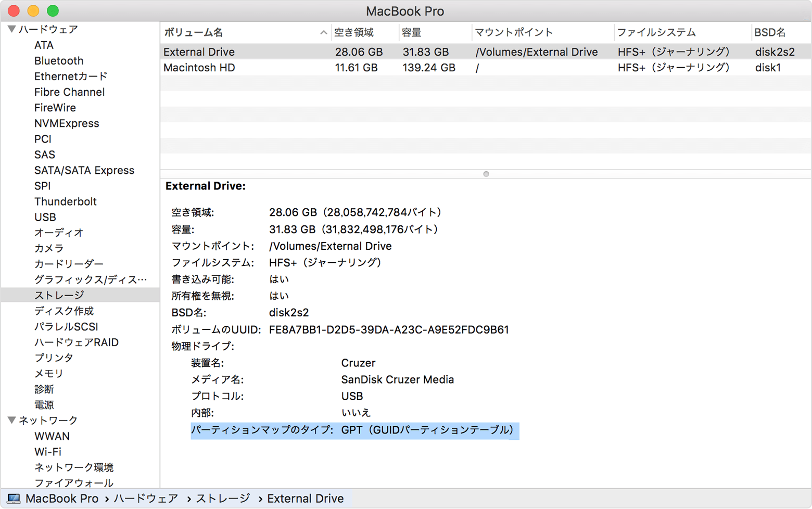Sort by 容量 column header
Image resolution: width=812 pixels, height=509 pixels.
[x=411, y=32]
